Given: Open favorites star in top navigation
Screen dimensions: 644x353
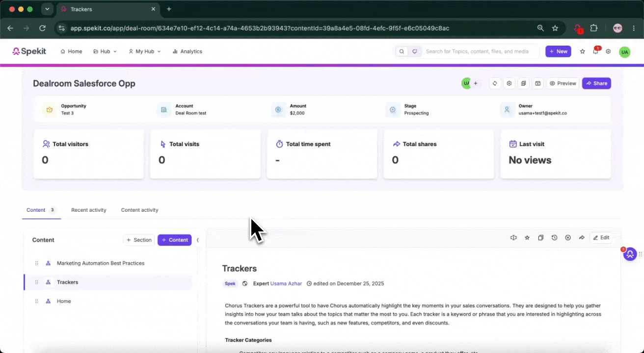Looking at the screenshot, I should [x=583, y=51].
